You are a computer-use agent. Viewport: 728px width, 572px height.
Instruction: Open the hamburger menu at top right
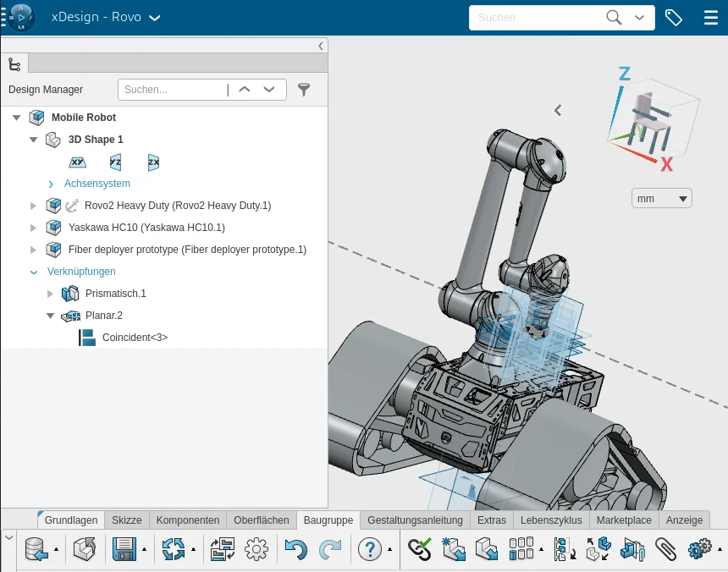pyautogui.click(x=710, y=18)
